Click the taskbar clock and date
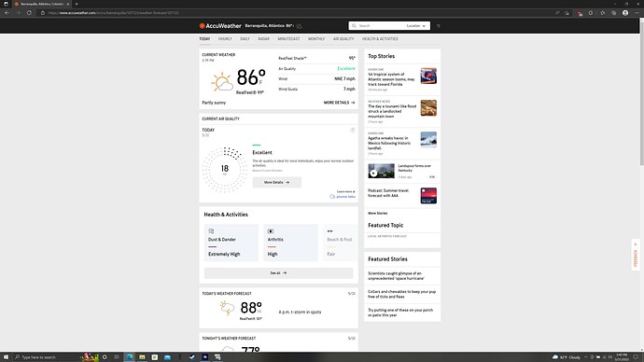This screenshot has width=644, height=362. [x=622, y=357]
